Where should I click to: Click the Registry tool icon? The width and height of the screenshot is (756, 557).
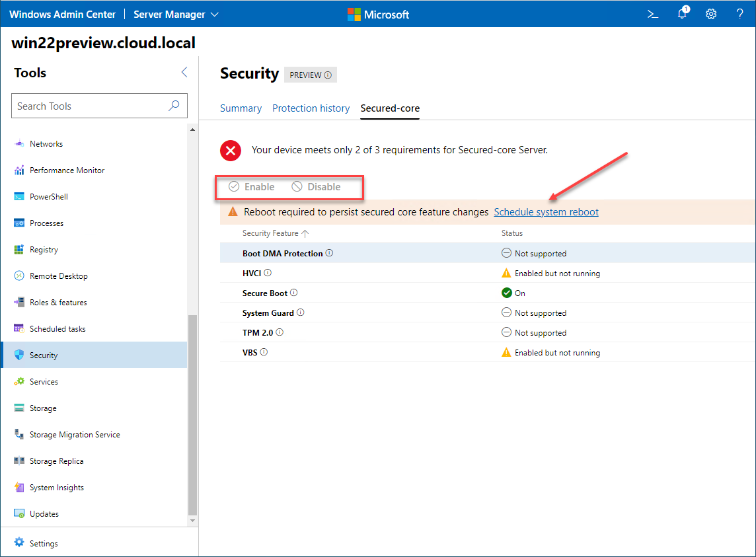(x=19, y=249)
